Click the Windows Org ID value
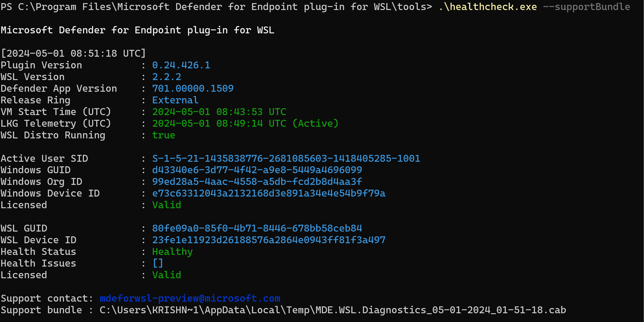Image resolution: width=644 pixels, height=322 pixels. pos(257,182)
